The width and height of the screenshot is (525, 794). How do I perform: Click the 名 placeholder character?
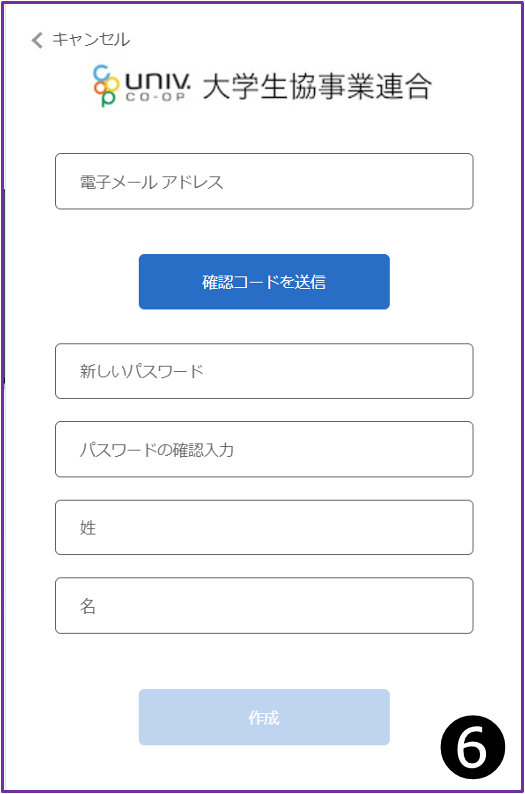point(88,606)
